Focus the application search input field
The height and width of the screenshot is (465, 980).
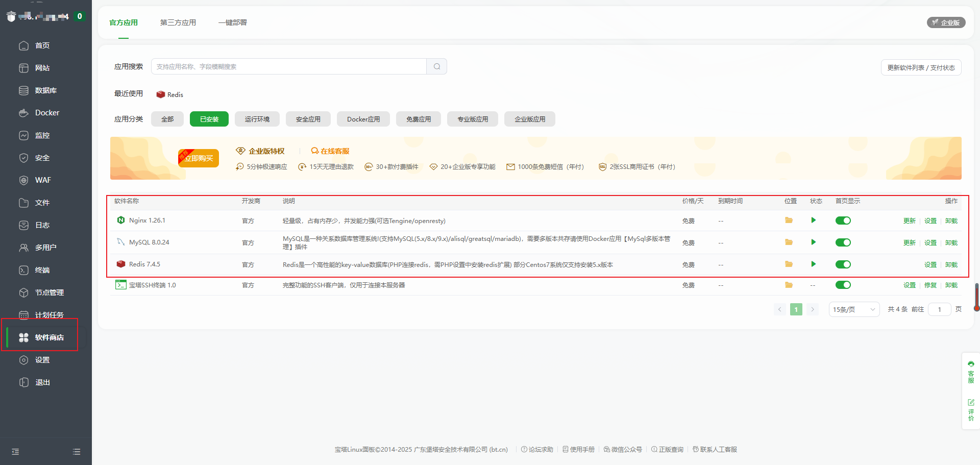[x=288, y=66]
